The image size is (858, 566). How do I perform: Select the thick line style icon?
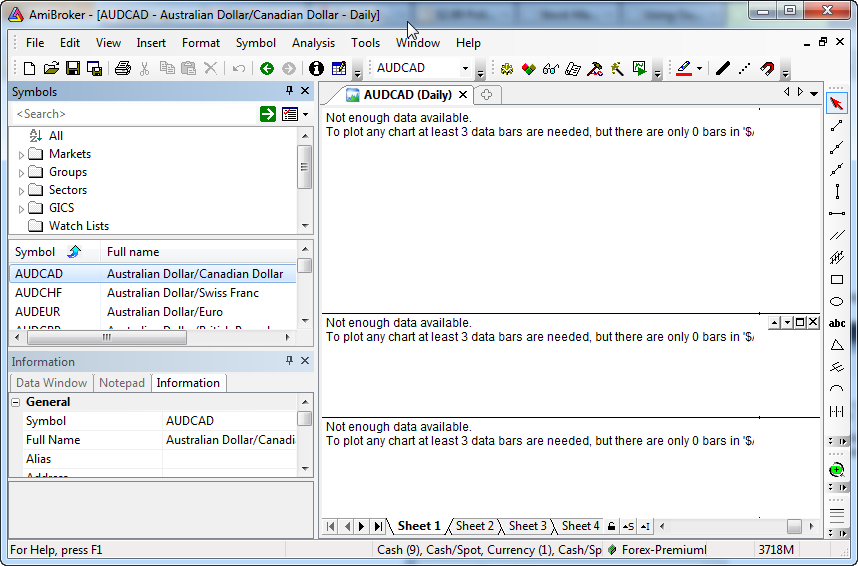pos(723,68)
